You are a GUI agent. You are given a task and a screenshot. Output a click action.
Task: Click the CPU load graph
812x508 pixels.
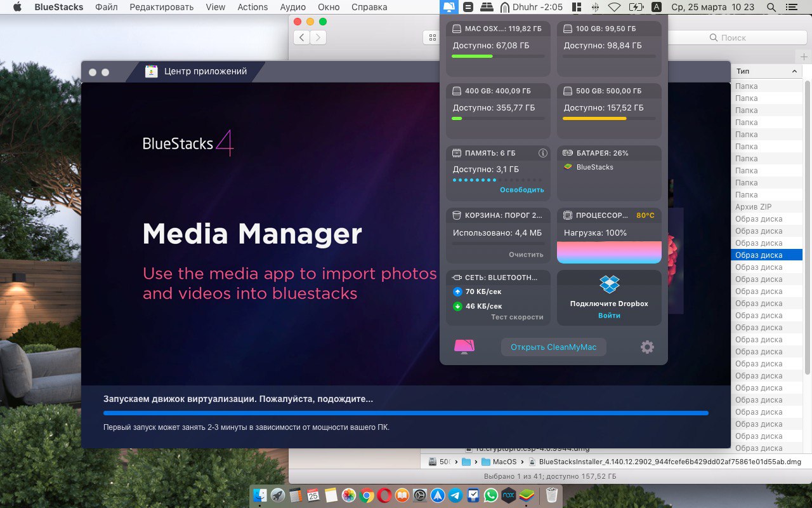609,252
